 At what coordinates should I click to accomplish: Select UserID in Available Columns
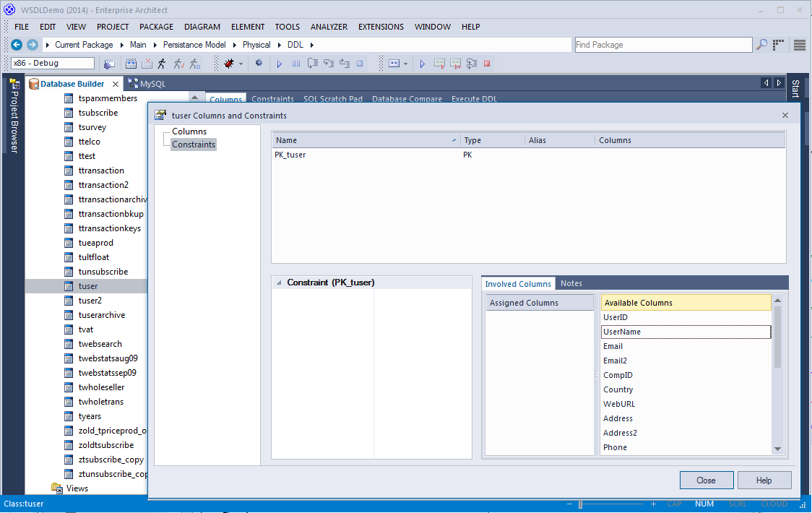(685, 318)
